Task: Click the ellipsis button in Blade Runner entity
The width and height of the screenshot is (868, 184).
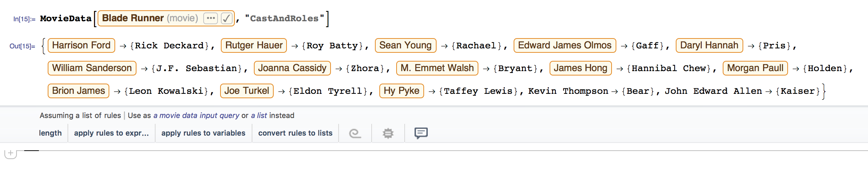Action: [211, 18]
